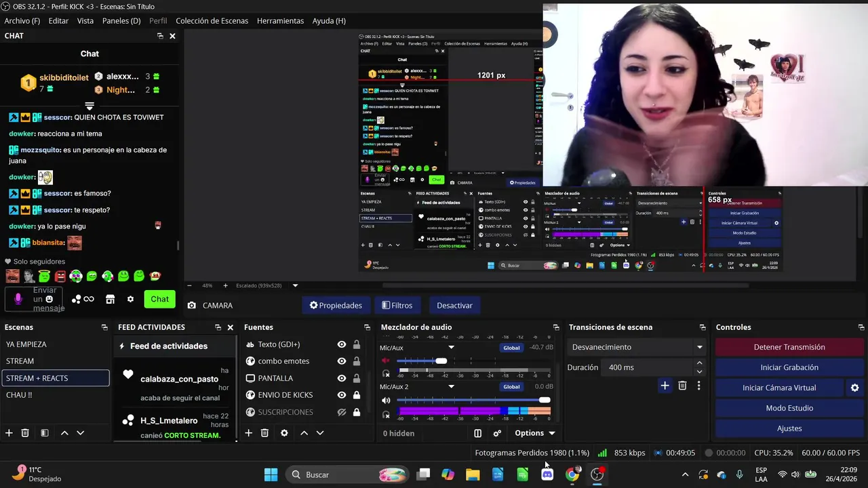Expand chat leaderboard chevron
This screenshot has width=868, height=488.
pyautogui.click(x=90, y=106)
